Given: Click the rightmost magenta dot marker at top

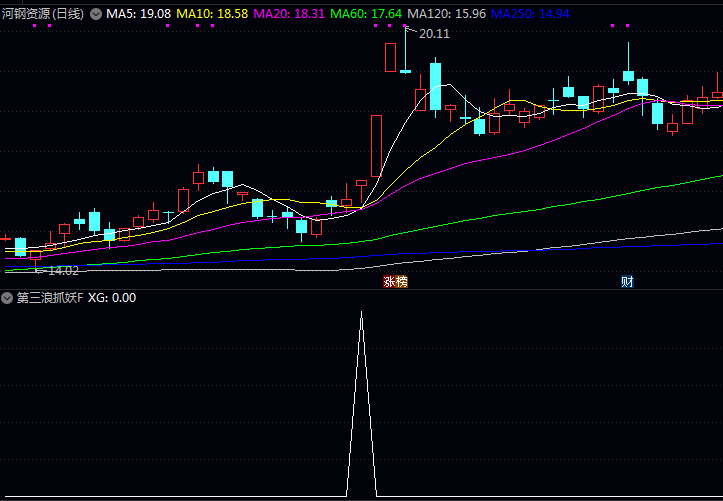Looking at the screenshot, I should 627,26.
